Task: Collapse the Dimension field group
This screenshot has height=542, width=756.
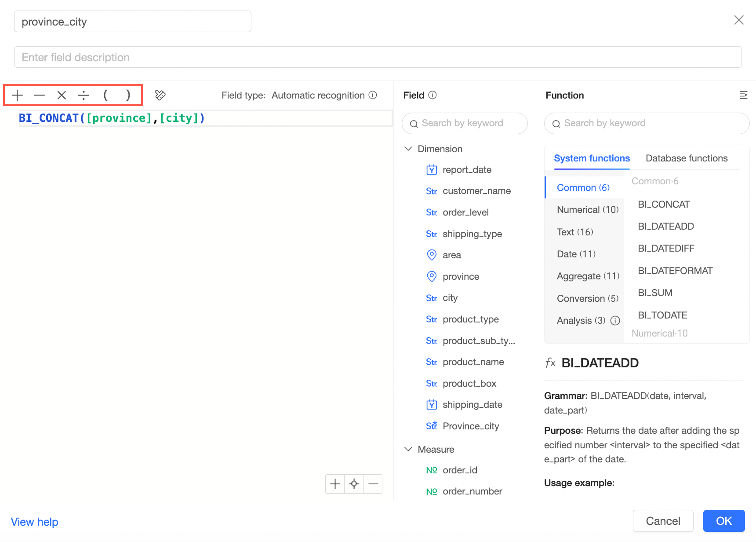Action: [x=408, y=149]
